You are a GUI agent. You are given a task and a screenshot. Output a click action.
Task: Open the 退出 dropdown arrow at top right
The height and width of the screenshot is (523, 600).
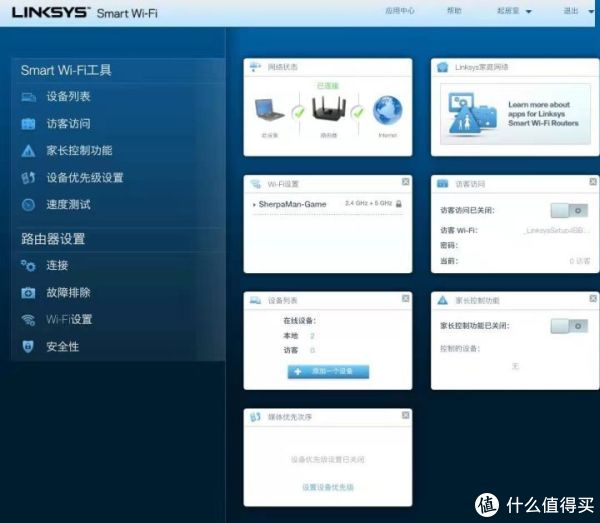(591, 12)
